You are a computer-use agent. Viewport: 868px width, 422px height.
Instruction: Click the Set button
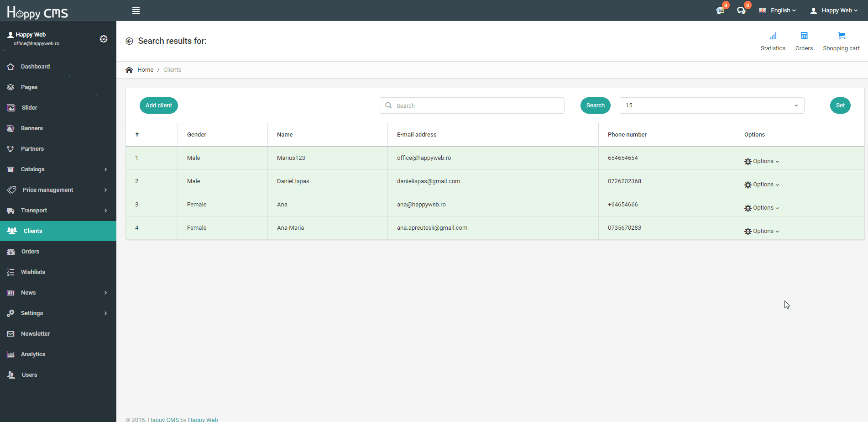point(840,105)
